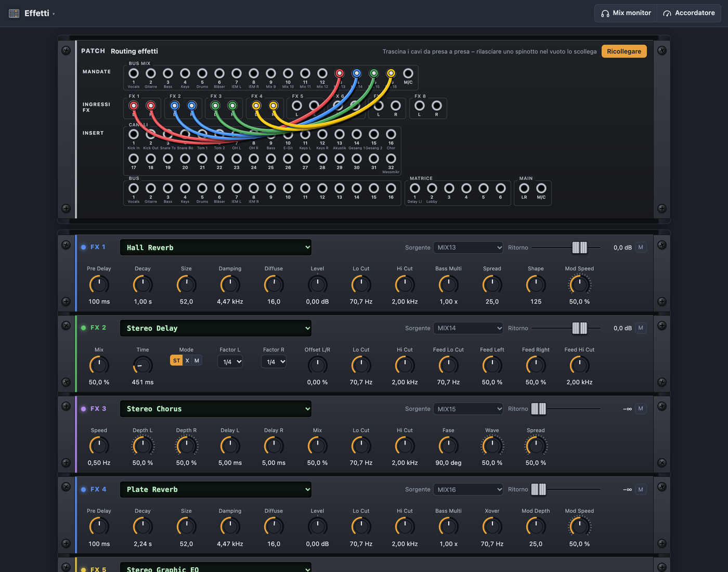This screenshot has width=728, height=572.
Task: Mute the FX 3 return
Action: [x=641, y=409]
